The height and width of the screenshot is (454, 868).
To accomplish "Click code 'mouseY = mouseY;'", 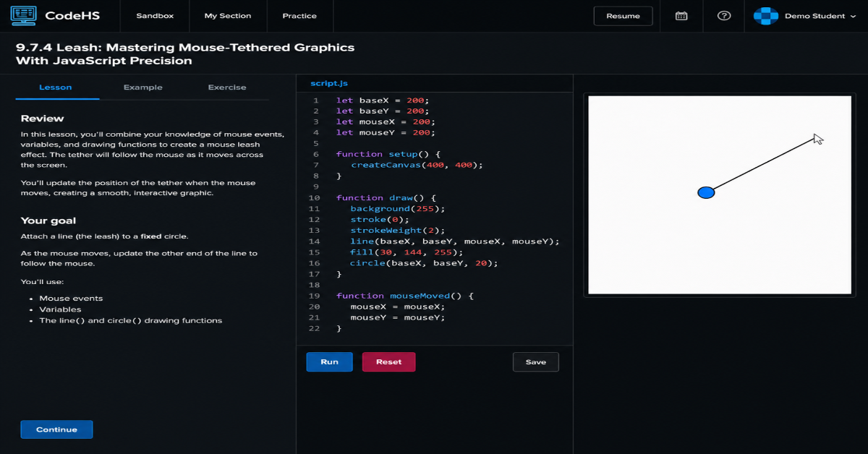I will tap(398, 317).
